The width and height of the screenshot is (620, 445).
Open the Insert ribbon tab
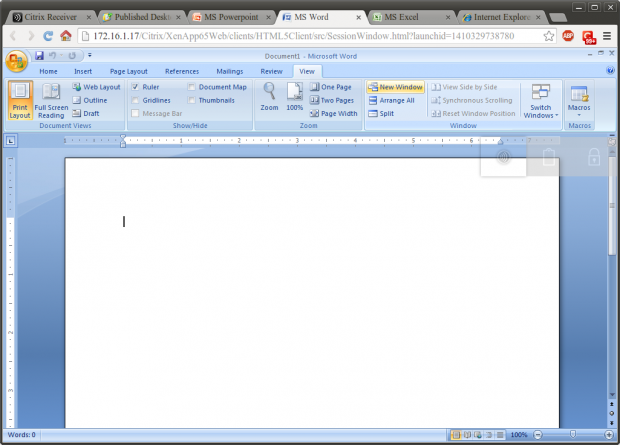coord(83,71)
